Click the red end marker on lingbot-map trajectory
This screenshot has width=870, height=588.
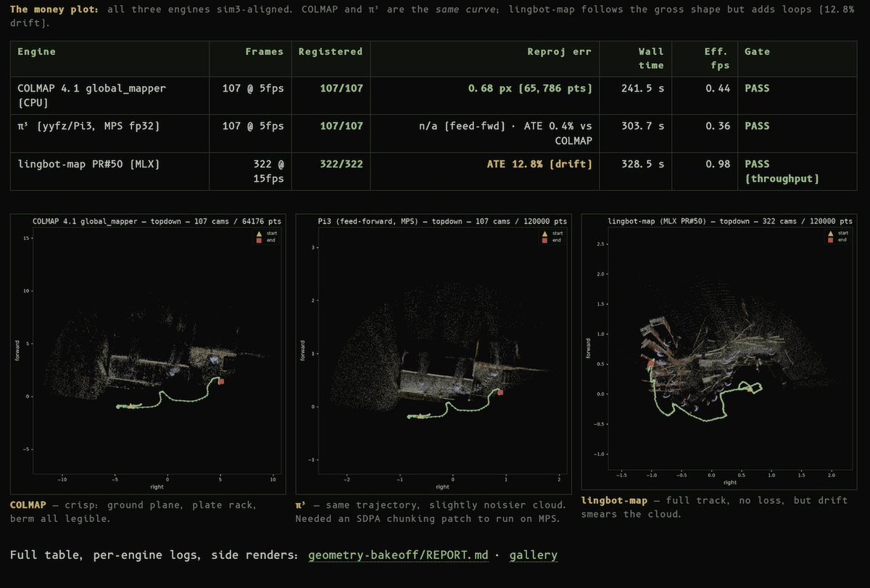click(x=652, y=363)
